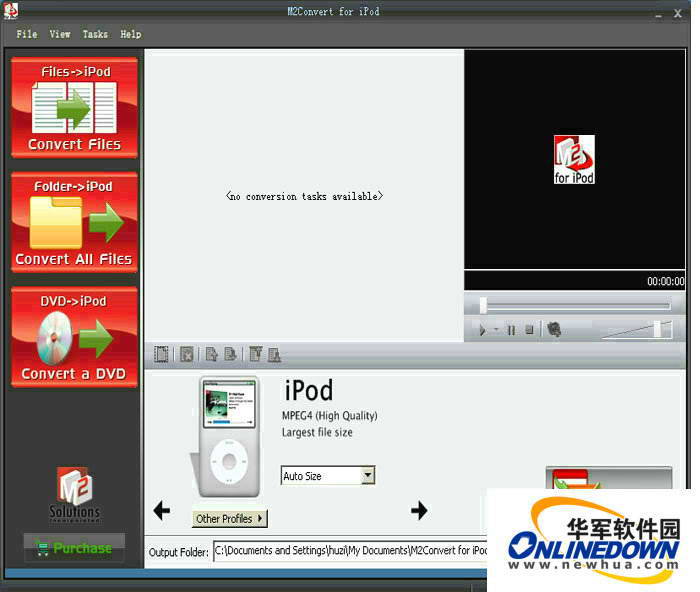The height and width of the screenshot is (592, 700).
Task: Click the 'Output Folder:' label
Action: pos(179,552)
